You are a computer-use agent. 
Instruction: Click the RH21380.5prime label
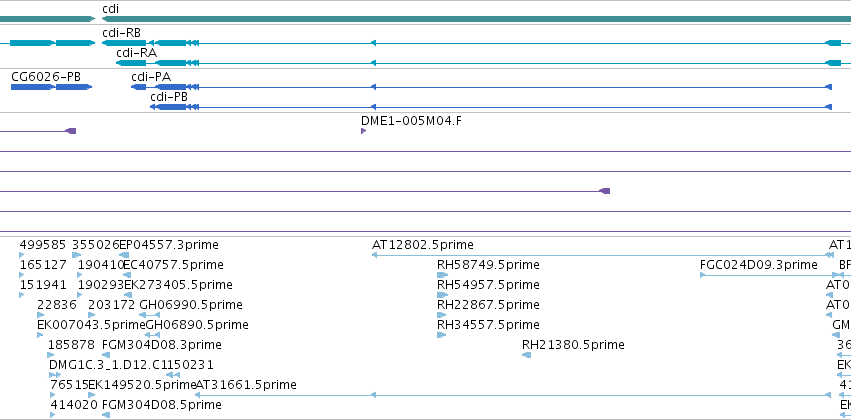pos(573,345)
